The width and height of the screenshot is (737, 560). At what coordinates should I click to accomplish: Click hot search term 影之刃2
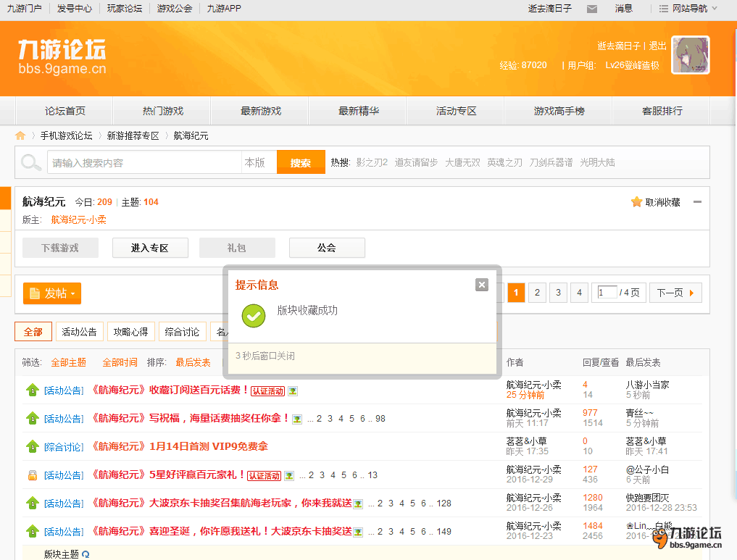(x=372, y=162)
